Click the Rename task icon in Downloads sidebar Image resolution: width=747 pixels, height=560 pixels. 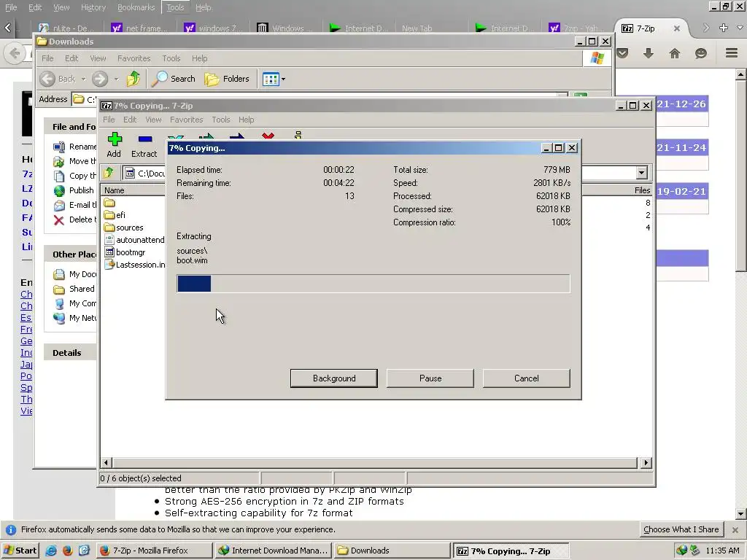(x=59, y=147)
